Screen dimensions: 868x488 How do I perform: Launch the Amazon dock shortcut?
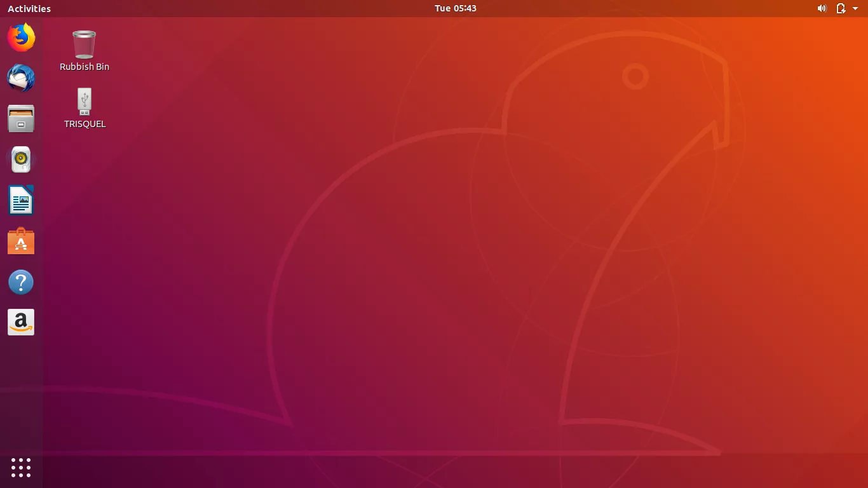click(x=21, y=322)
